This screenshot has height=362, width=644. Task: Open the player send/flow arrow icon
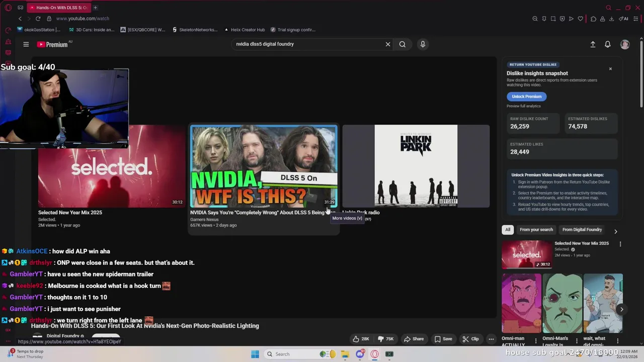pyautogui.click(x=571, y=19)
